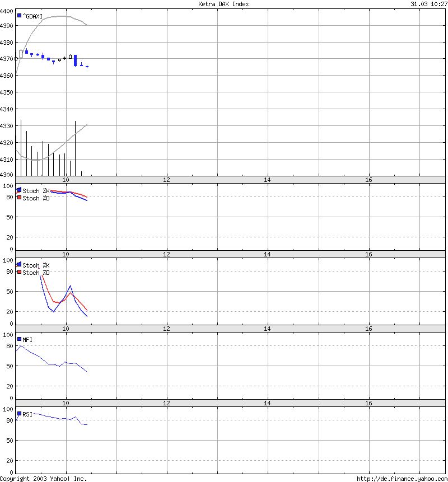
Task: Click the 20 axis value in RSI panel
Action: [10, 461]
